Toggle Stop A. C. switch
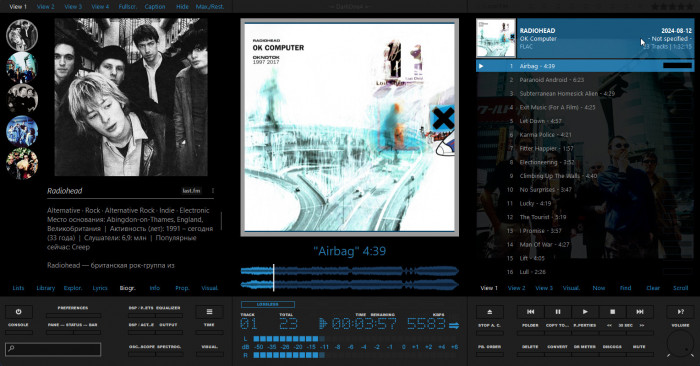Viewport: 700px width, 366px height. point(490,333)
